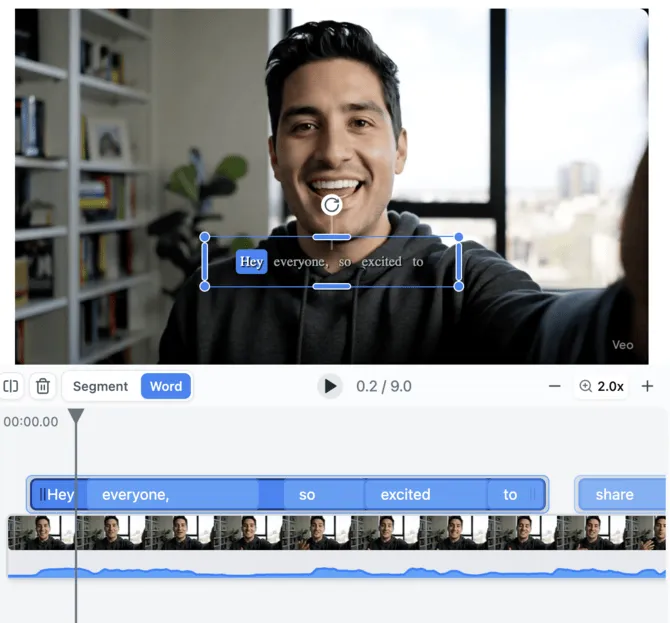Screen dimensions: 670x623
Task: Click the left edge handle of caption box
Action: (x=205, y=262)
